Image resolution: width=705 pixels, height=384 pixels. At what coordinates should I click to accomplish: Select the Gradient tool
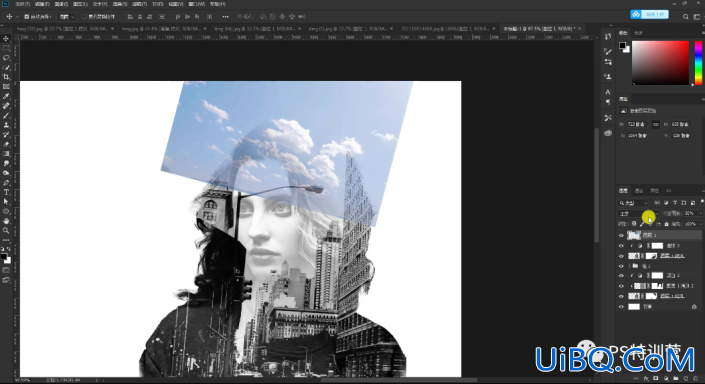click(6, 154)
